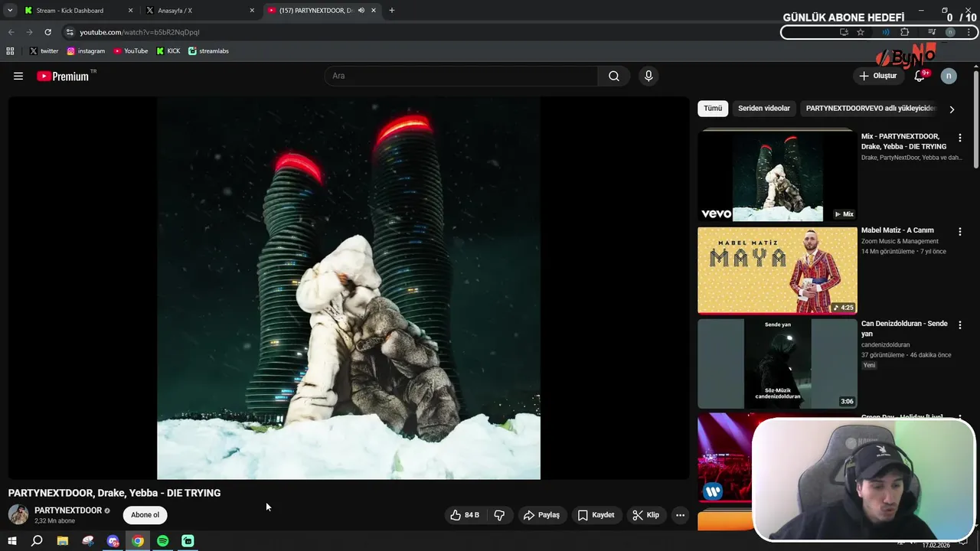
Task: Dislike the video with thumbs down
Action: [499, 515]
